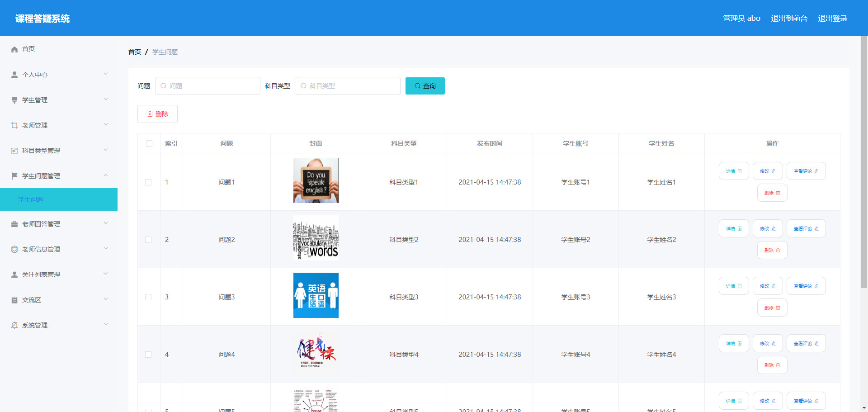Viewport: 868px width, 412px height.
Task: Check the checkbox for row 问题1
Action: tap(148, 182)
